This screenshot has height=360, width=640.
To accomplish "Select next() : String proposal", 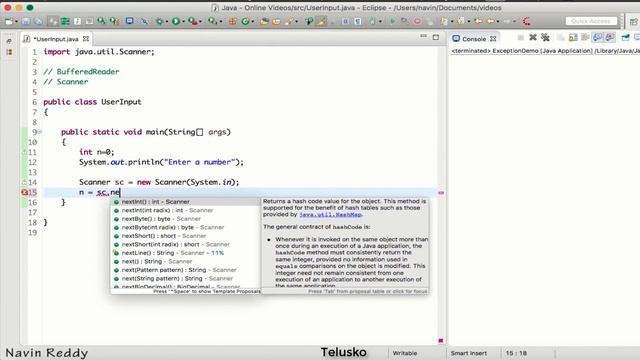I will click(185, 261).
